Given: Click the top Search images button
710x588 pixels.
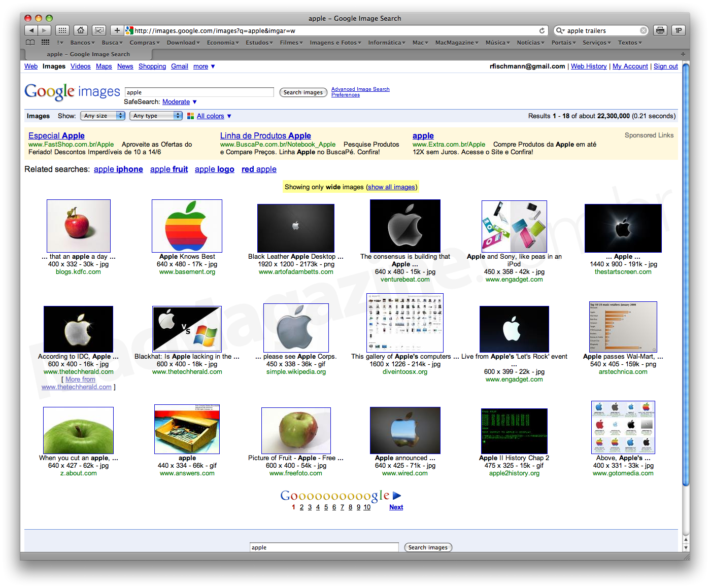Looking at the screenshot, I should point(303,92).
